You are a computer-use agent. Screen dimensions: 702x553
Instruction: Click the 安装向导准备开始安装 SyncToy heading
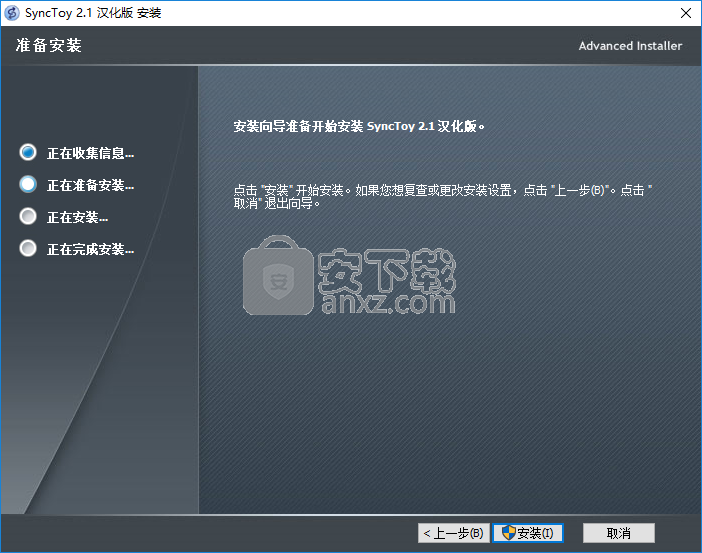point(359,126)
